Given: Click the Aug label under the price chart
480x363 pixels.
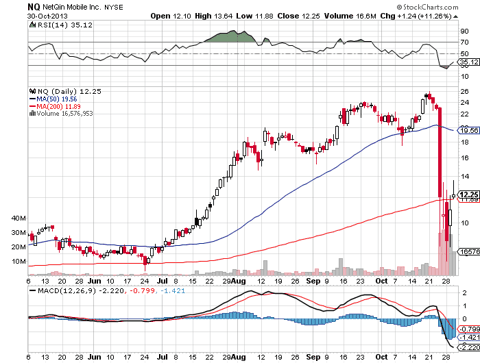Looking at the screenshot, I should 239,281.
